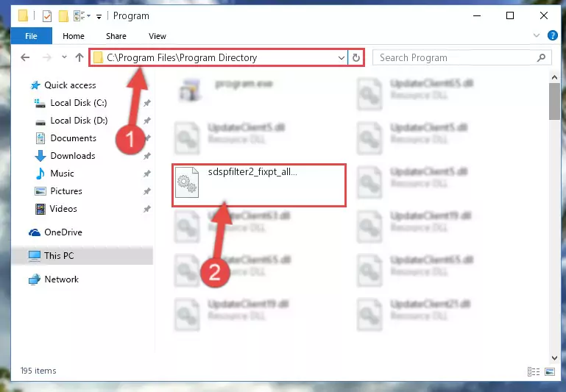Click the Search Program box
Image resolution: width=566 pixels, height=392 pixels.
[462, 57]
